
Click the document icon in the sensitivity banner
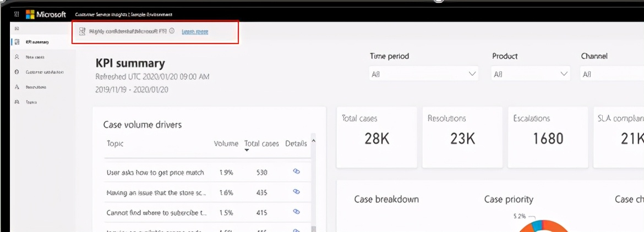(82, 31)
